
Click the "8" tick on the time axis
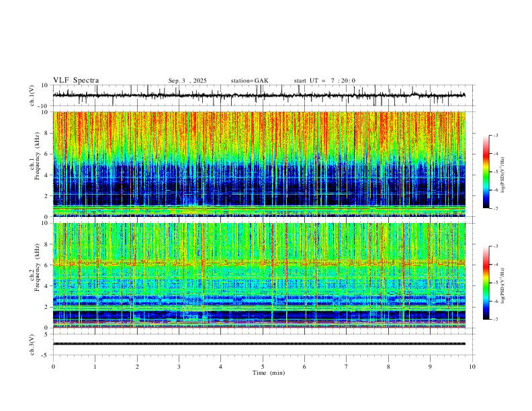[x=388, y=367]
